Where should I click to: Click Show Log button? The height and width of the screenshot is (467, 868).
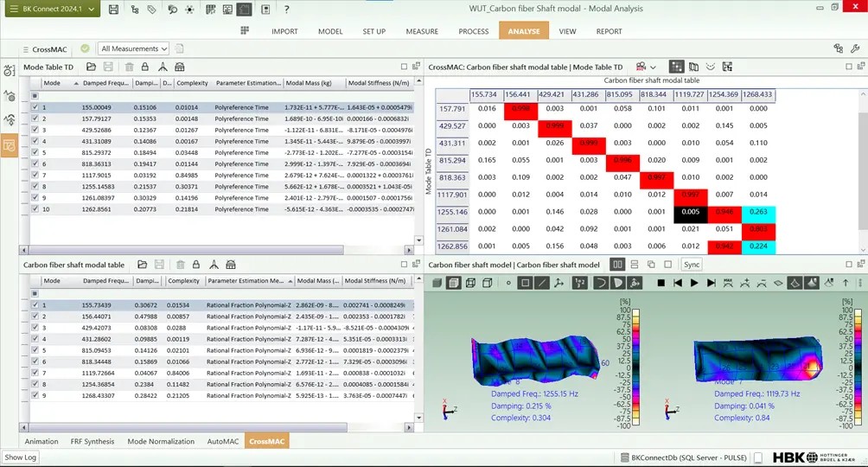21,457
